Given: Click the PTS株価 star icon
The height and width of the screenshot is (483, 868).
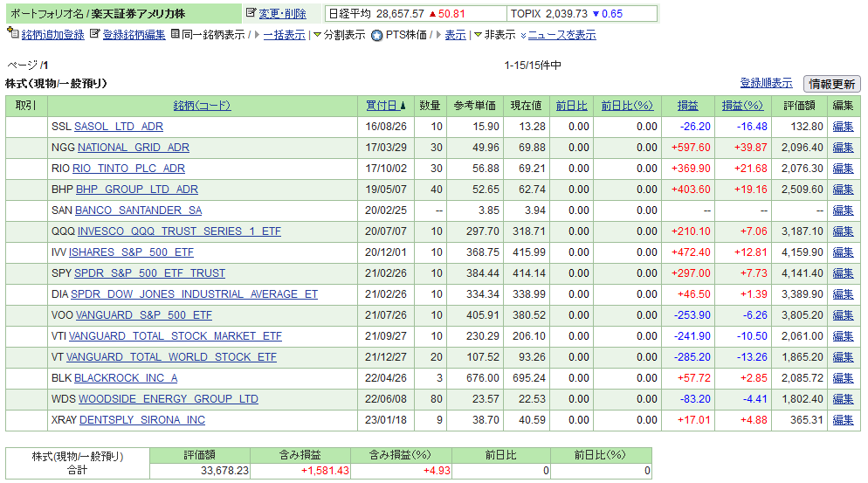Looking at the screenshot, I should point(377,35).
